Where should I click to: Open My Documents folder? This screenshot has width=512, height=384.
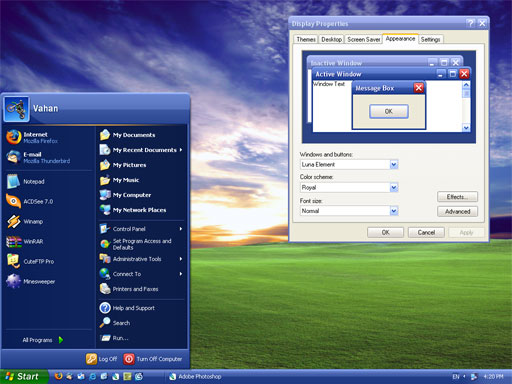tap(141, 135)
